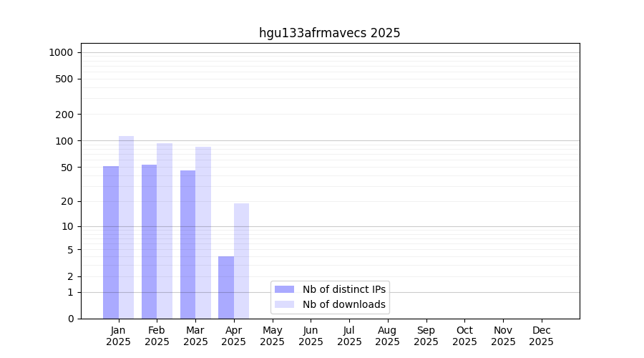The image size is (644, 358).
Task: Select the 'Aug 2025' x-axis label
Action: tap(388, 336)
